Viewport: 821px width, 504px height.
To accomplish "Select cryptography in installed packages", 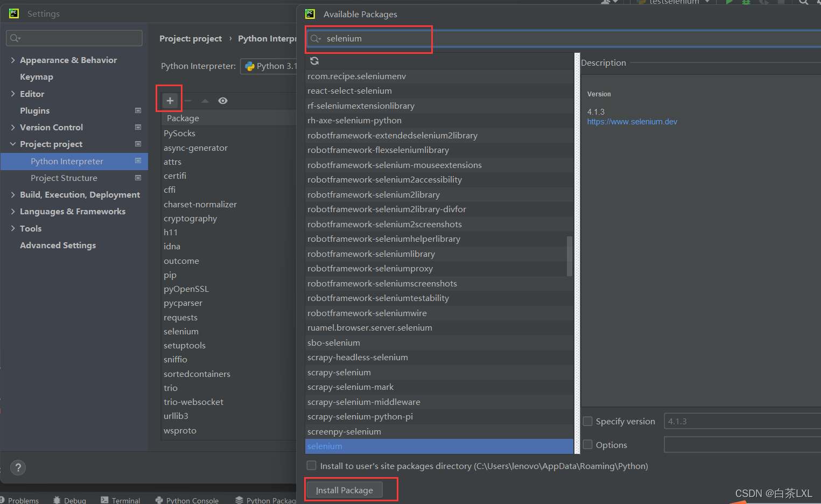I will click(229, 218).
